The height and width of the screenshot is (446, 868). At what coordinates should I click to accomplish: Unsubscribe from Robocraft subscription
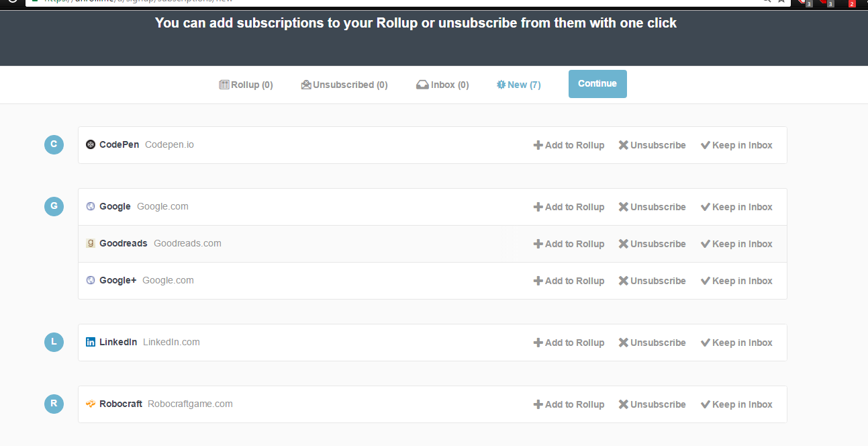click(652, 404)
